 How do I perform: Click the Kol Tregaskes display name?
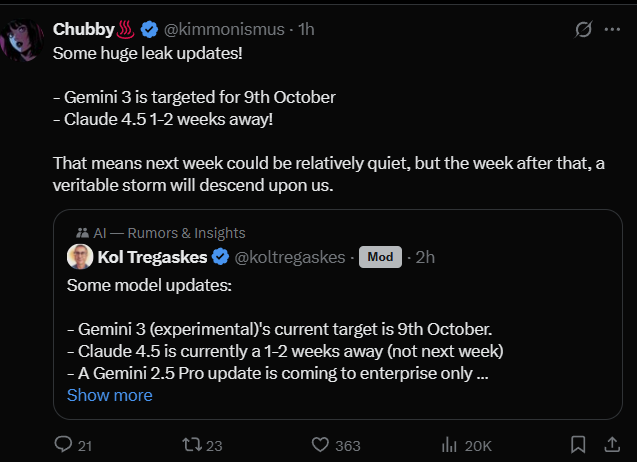153,257
